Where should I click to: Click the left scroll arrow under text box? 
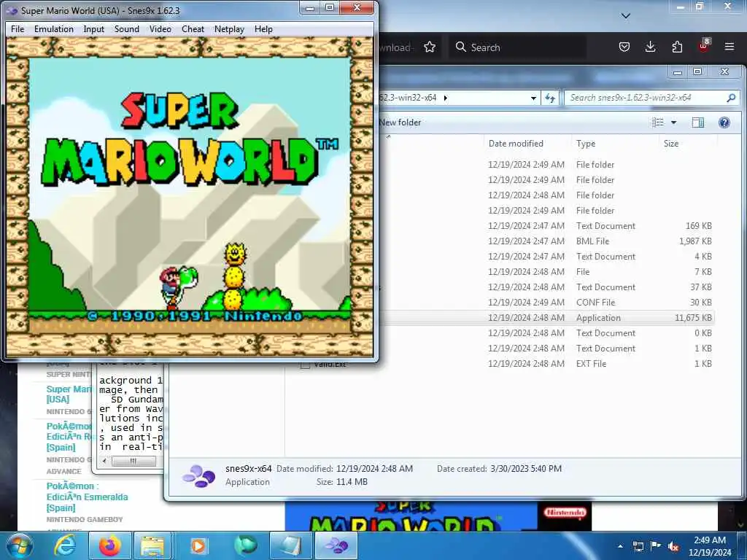coord(105,461)
